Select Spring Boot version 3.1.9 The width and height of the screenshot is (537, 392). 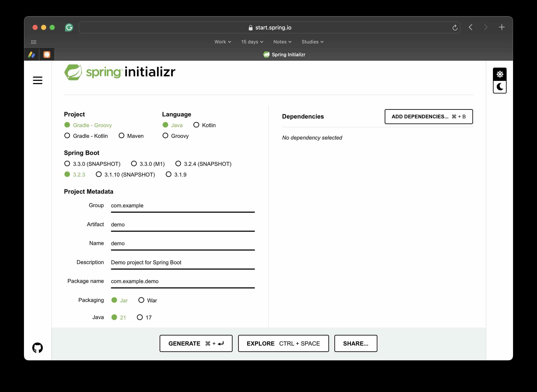(x=168, y=174)
